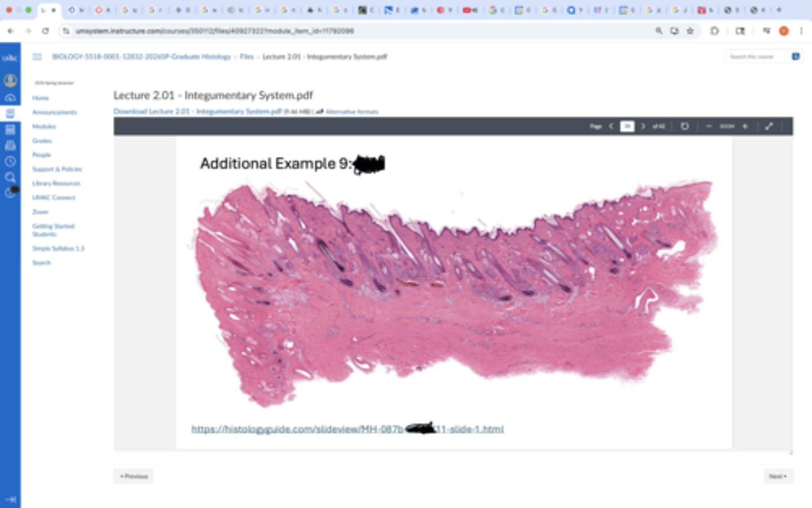This screenshot has height=508, width=812.
Task: Switch to the YouTube browser tab
Action: [x=470, y=10]
